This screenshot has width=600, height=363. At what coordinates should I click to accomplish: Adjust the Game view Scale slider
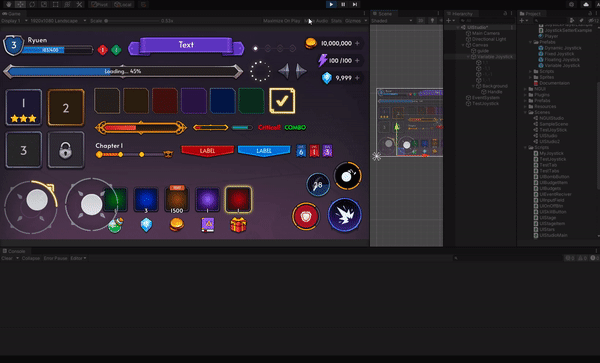tap(132, 21)
